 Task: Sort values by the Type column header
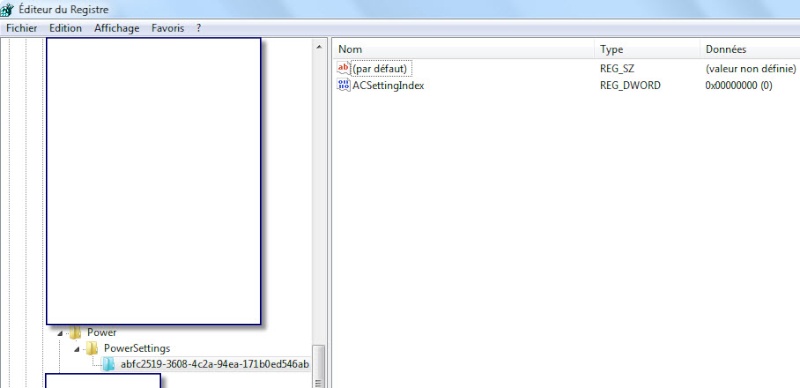click(647, 50)
